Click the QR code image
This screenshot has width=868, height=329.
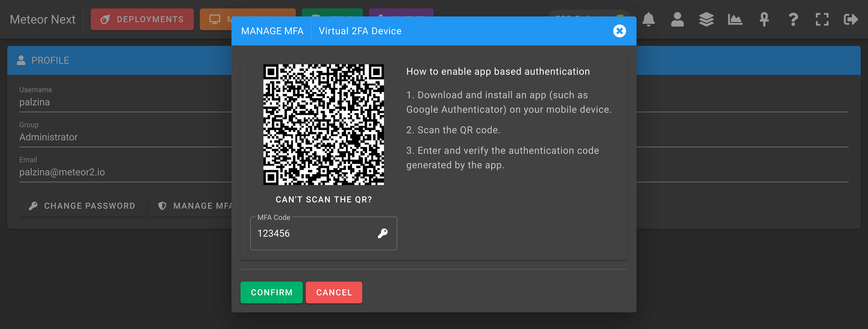click(324, 125)
